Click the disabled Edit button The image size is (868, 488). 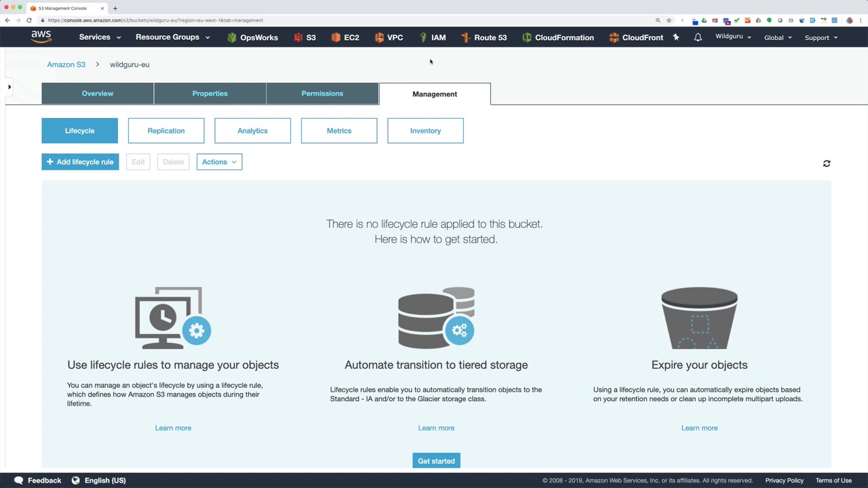[x=138, y=162]
